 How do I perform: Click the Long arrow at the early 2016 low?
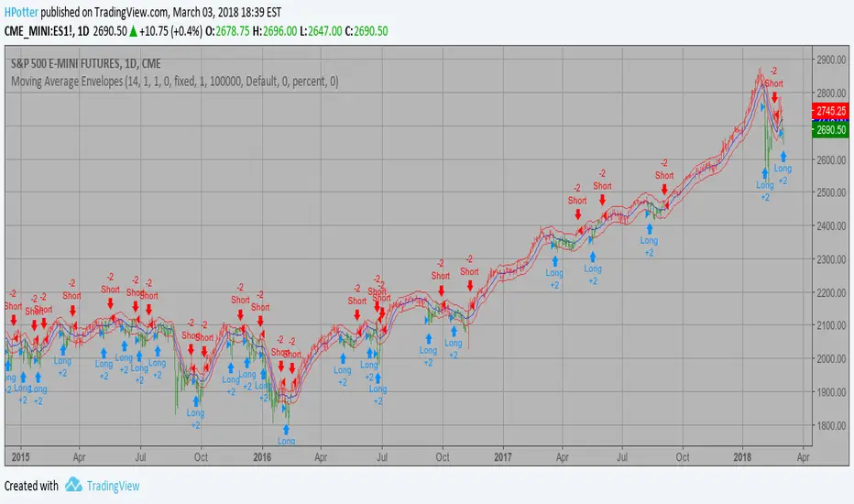coord(286,430)
